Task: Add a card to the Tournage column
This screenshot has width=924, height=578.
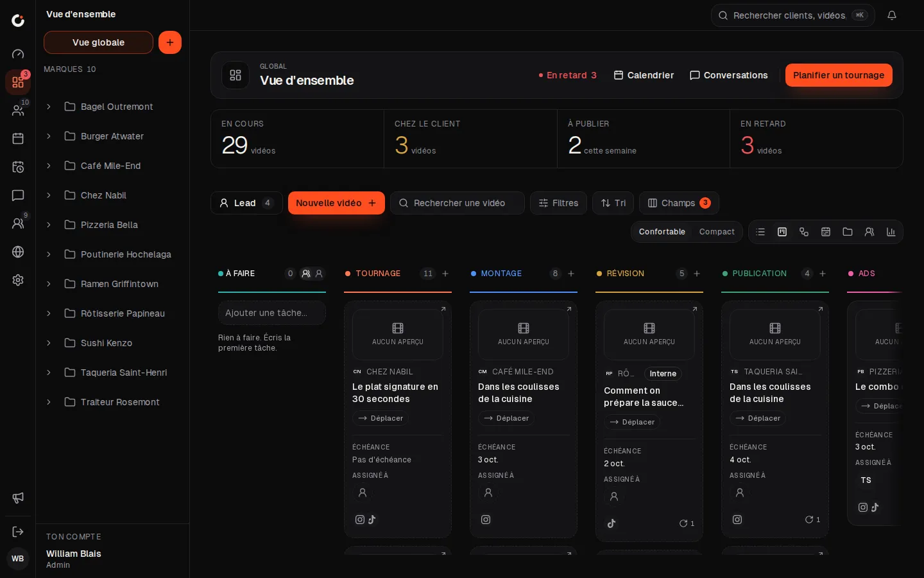Action: (445, 274)
